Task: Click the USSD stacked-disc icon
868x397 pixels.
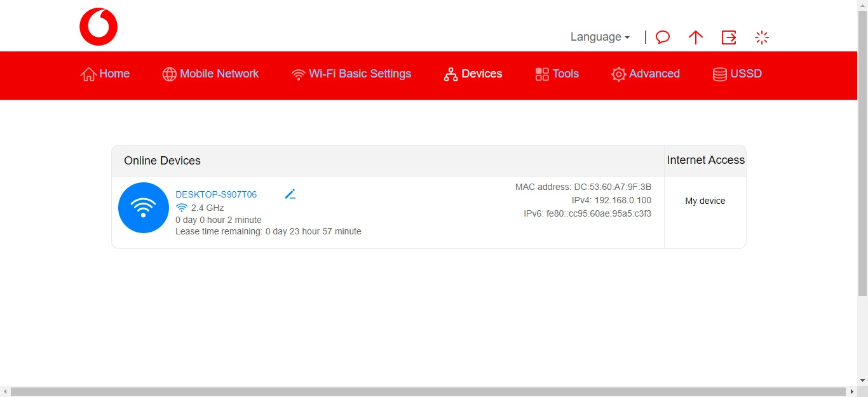Action: pos(719,74)
